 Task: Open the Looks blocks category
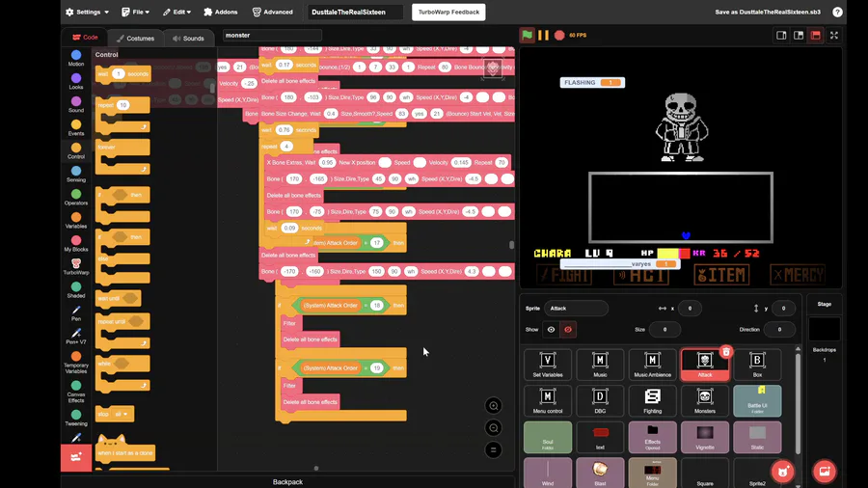[x=76, y=81]
